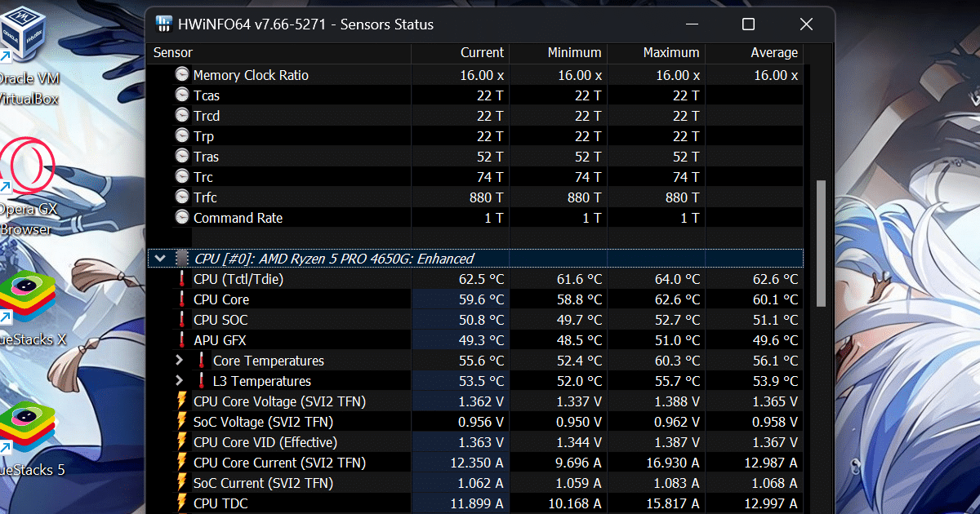
Task: Expand the Core Temperatures row
Action: 180,361
